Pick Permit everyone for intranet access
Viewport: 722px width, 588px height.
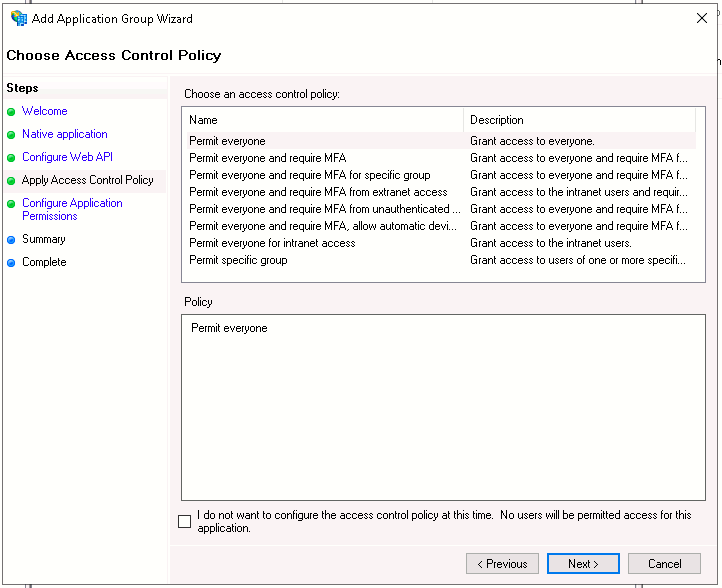pos(272,243)
